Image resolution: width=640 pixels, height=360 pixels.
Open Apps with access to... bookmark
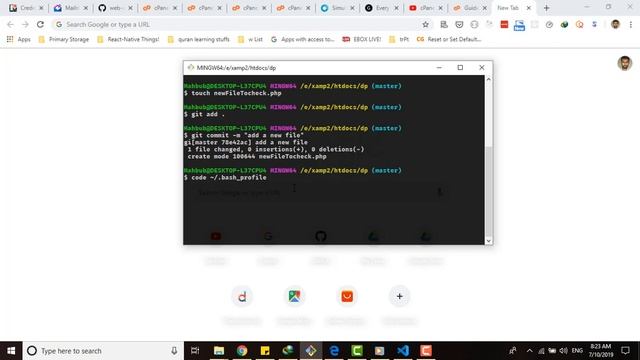(x=302, y=39)
